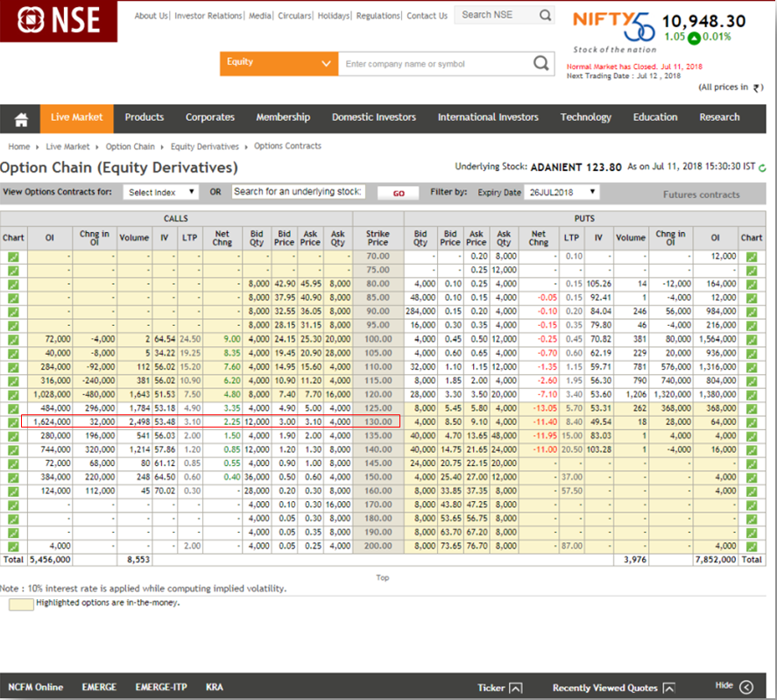Open calls chart icon for strike 100.00
The height and width of the screenshot is (700, 777).
point(13,340)
